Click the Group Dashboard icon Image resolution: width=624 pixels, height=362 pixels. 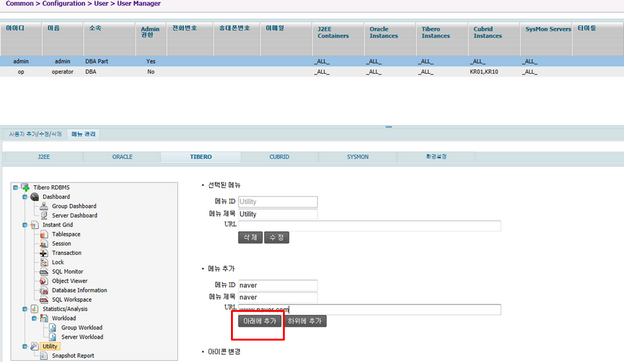pyautogui.click(x=44, y=206)
